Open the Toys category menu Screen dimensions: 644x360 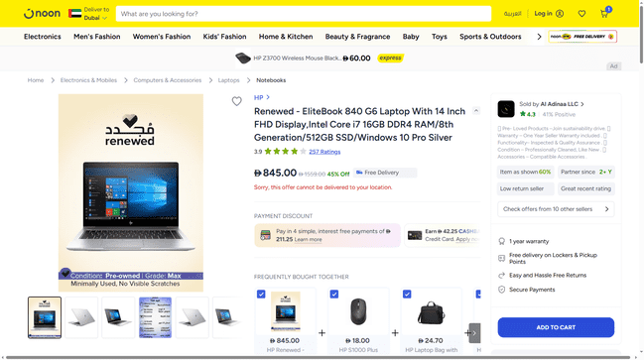tap(439, 37)
